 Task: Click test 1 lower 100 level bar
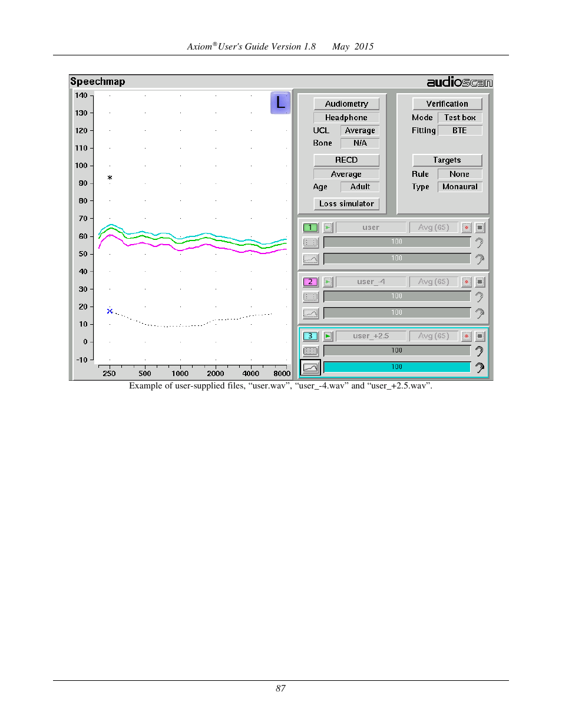click(397, 259)
